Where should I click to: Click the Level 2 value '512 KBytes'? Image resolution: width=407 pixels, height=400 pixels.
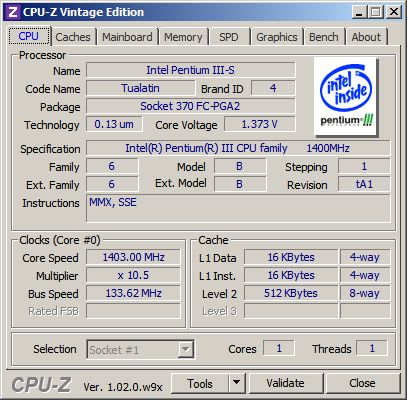coord(291,293)
